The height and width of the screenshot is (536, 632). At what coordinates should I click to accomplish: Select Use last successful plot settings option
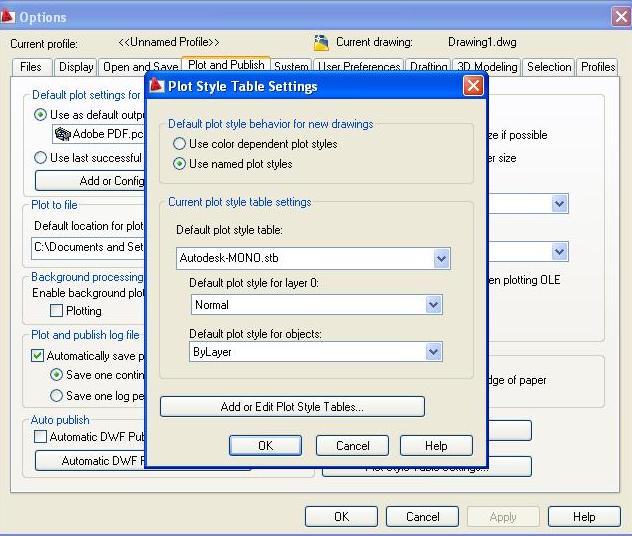tap(40, 158)
